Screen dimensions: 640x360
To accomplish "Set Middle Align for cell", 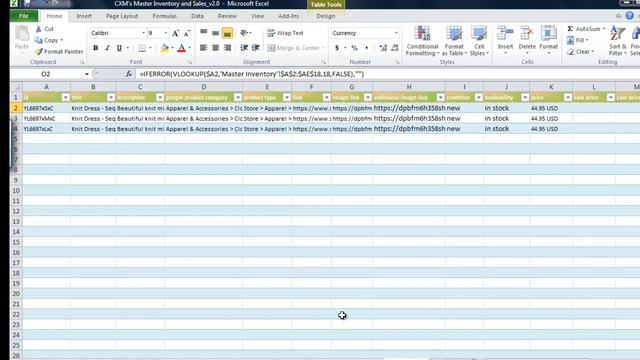I will (216, 33).
